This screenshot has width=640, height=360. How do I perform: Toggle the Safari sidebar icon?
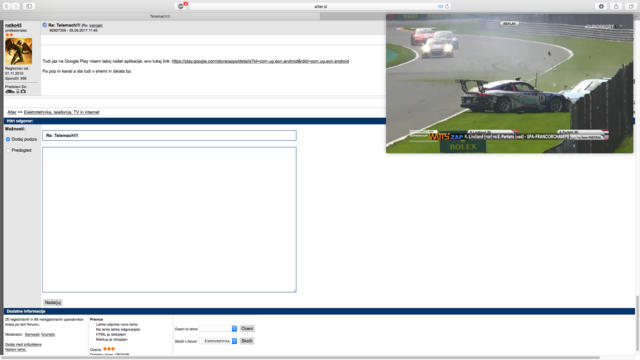(x=29, y=6)
